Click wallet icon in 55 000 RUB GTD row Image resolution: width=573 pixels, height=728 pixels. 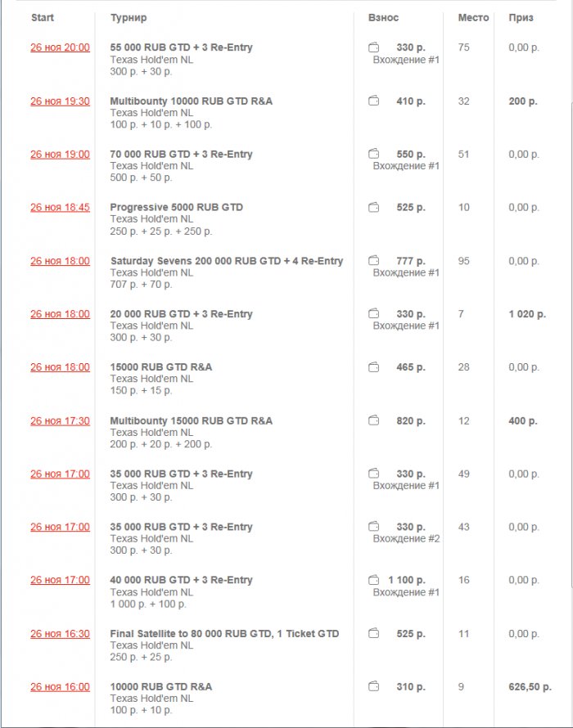tap(374, 47)
